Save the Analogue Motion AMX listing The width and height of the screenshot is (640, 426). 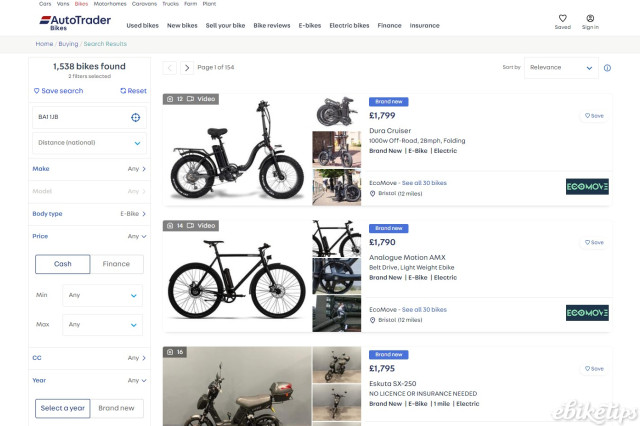[594, 242]
